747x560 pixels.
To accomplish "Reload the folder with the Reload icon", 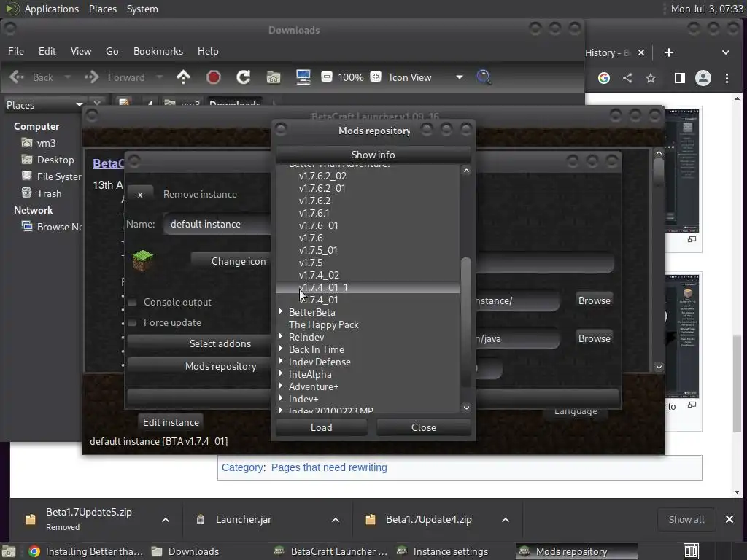I will pos(244,77).
